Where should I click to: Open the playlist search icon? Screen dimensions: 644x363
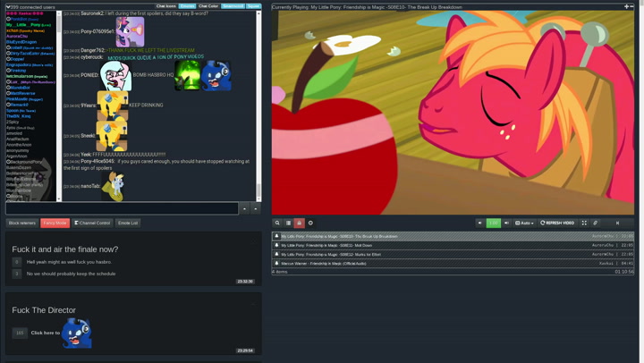(x=277, y=223)
